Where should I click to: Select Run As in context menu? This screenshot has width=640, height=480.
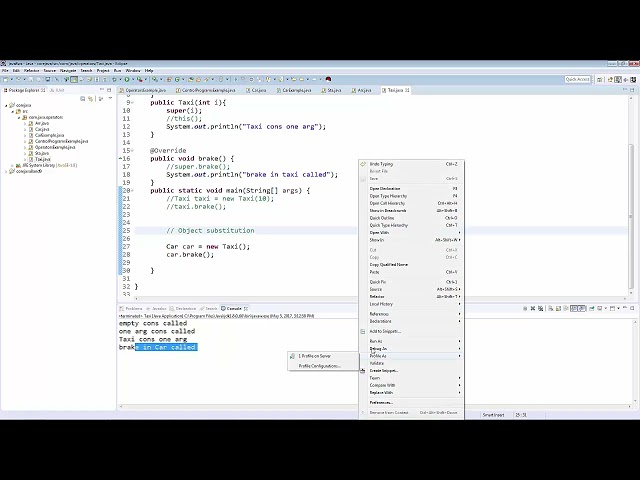coord(411,341)
